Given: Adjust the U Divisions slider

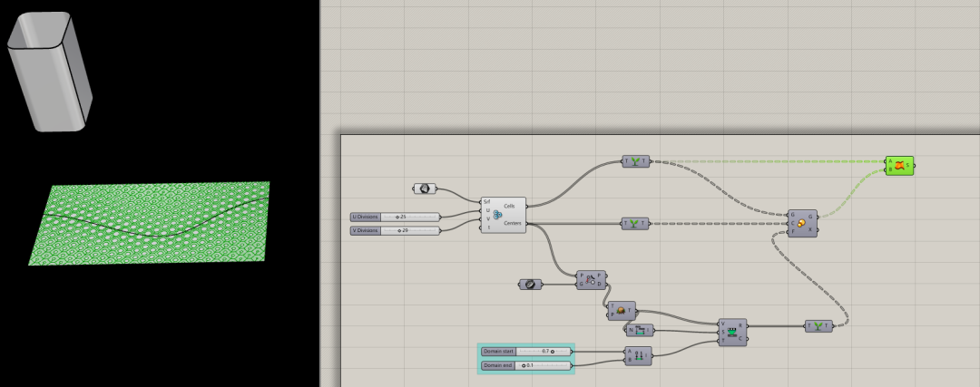Looking at the screenshot, I should 395,217.
